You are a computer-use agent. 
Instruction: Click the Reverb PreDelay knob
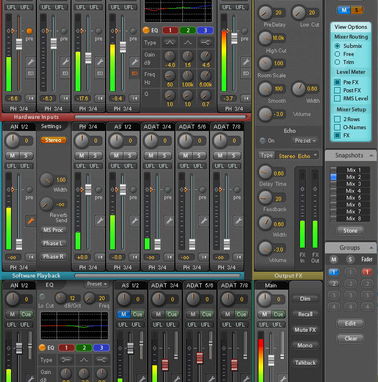pyautogui.click(x=265, y=12)
